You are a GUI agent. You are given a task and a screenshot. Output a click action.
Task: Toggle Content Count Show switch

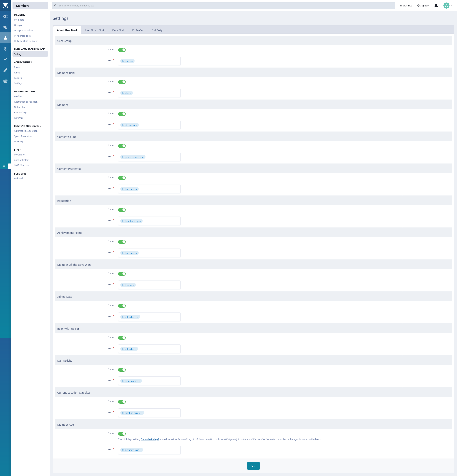coord(122,146)
